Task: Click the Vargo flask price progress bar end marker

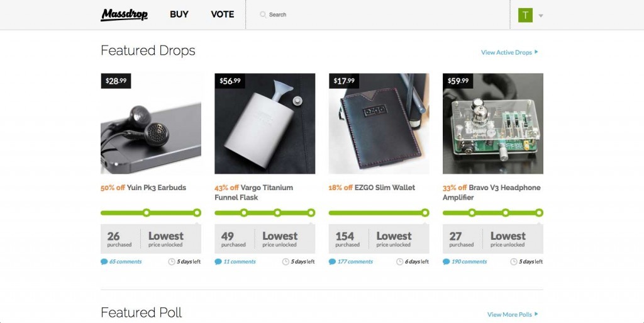Action: click(x=311, y=213)
